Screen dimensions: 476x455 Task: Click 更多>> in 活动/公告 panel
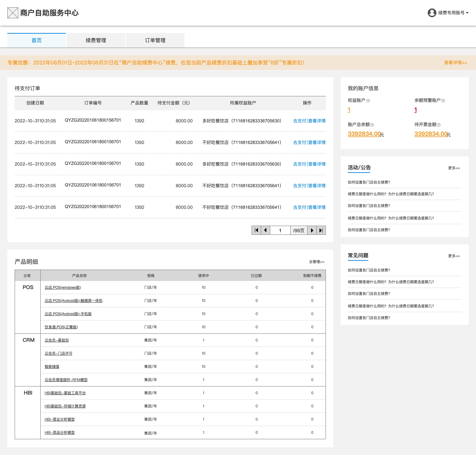pyautogui.click(x=454, y=168)
